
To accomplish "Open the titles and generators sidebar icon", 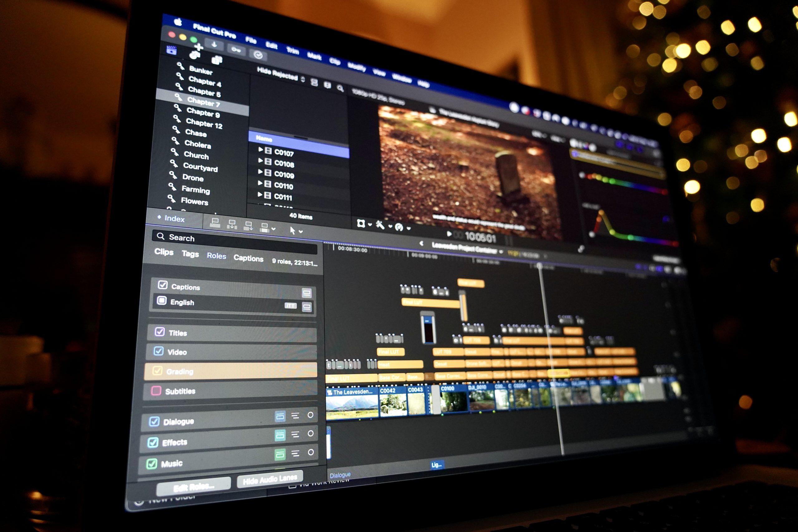I will (217, 60).
